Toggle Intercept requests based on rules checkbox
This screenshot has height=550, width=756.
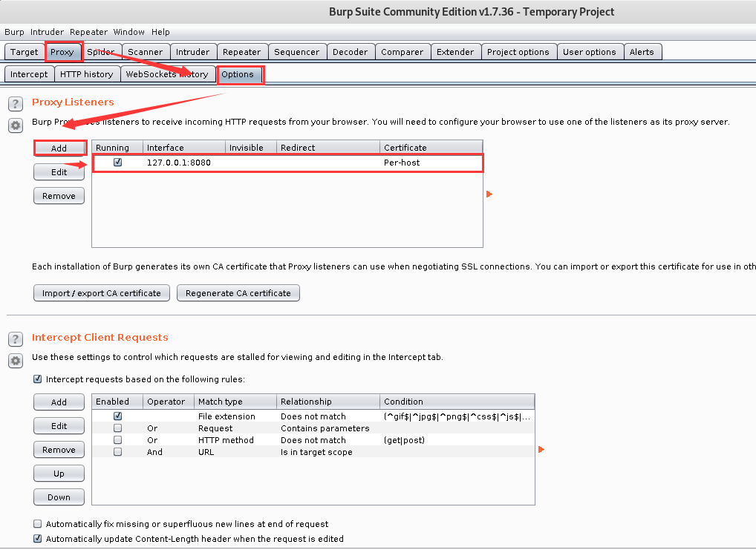pyautogui.click(x=38, y=379)
